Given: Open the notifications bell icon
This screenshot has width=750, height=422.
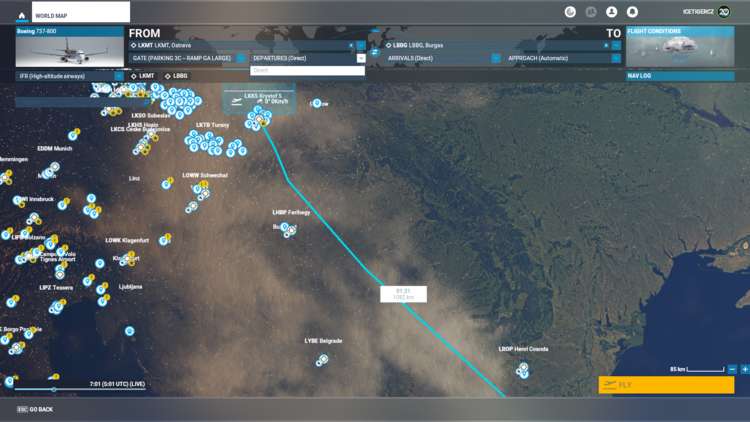Looking at the screenshot, I should pyautogui.click(x=632, y=12).
